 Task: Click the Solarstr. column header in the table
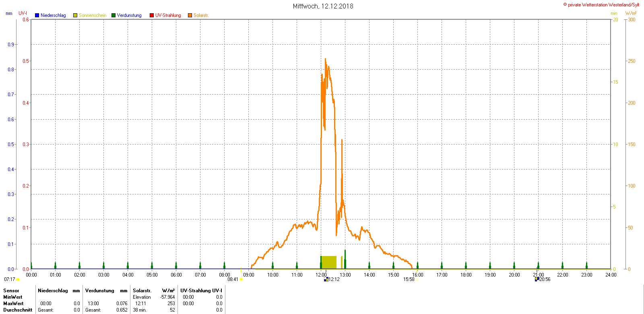coord(142,291)
